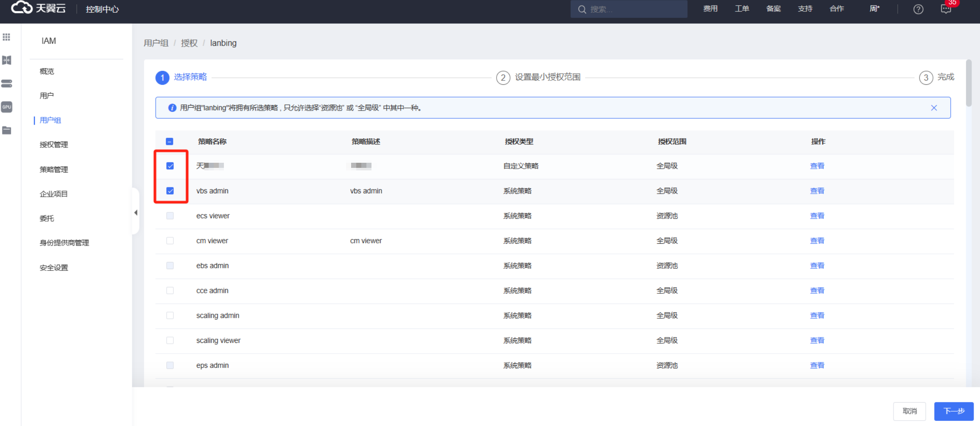Image resolution: width=980 pixels, height=426 pixels.
Task: Uncheck the vbs admin policy checkbox
Action: [x=170, y=191]
